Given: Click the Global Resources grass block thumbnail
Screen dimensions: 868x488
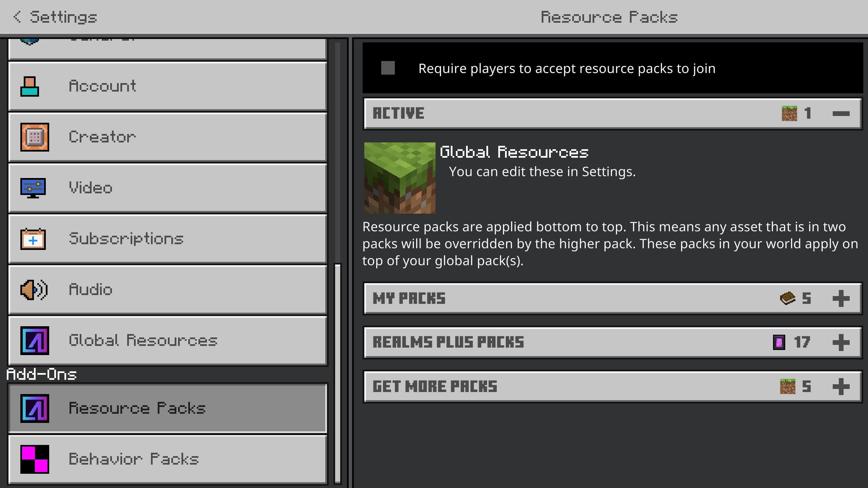Looking at the screenshot, I should pos(400,178).
